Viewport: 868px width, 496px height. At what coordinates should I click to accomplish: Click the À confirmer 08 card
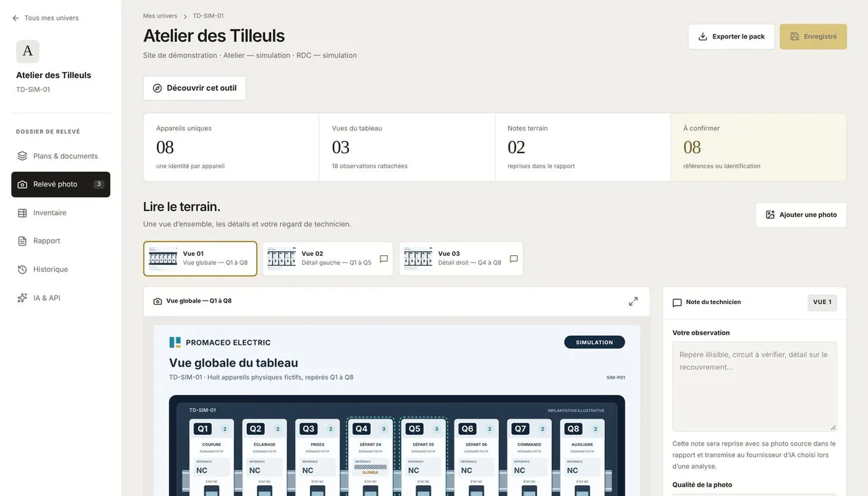tap(759, 147)
